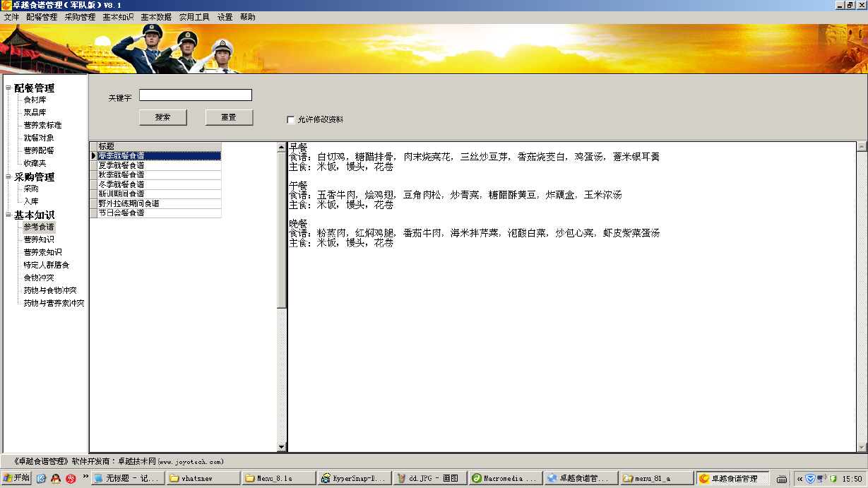
Task: Open 收藏夹 in the sidebar tree
Action: point(35,164)
